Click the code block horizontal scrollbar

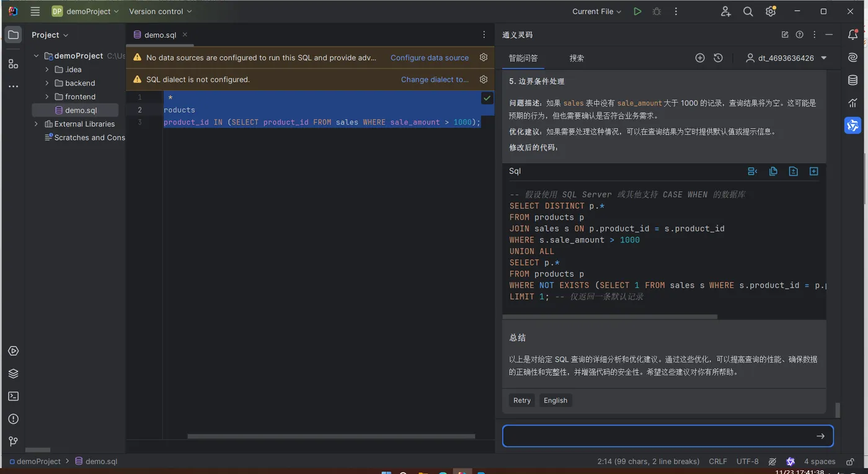click(610, 316)
